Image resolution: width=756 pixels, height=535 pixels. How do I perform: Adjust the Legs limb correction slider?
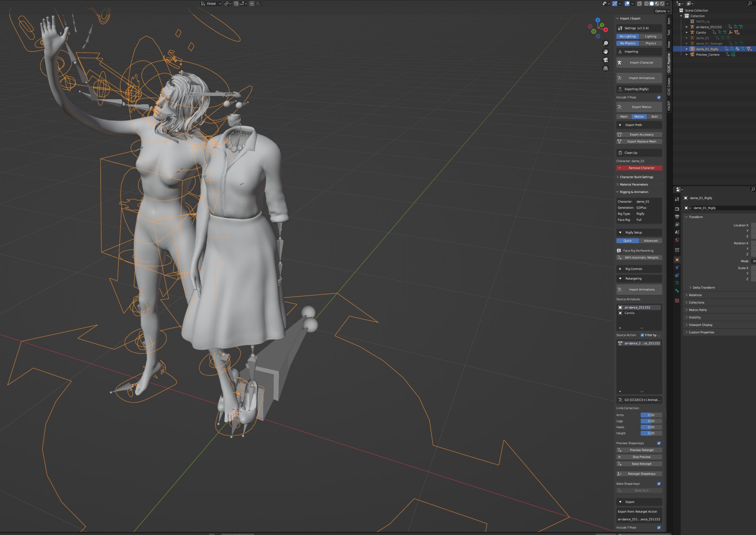click(x=651, y=421)
